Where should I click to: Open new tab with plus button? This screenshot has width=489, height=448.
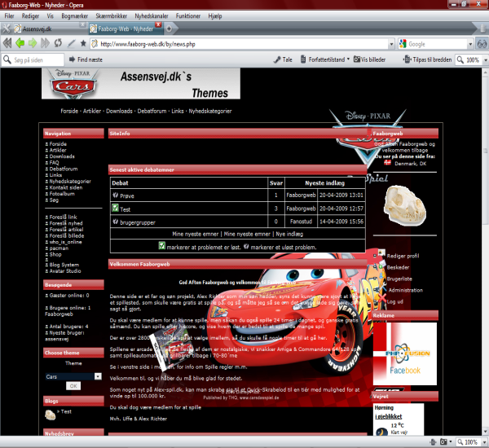(169, 29)
